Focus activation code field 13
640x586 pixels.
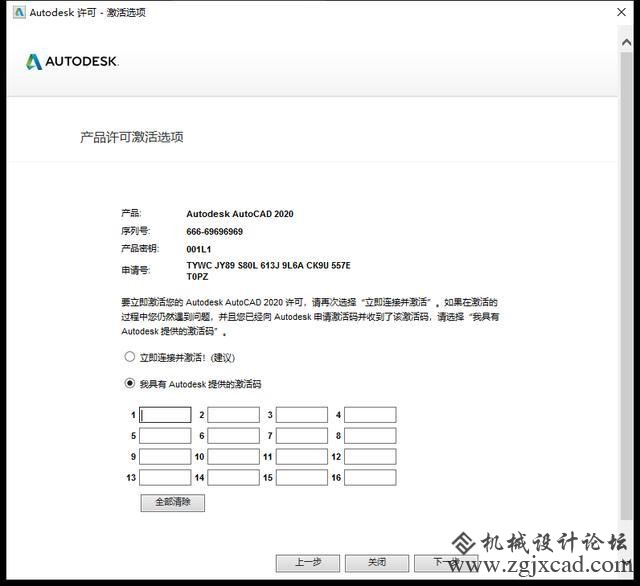click(x=165, y=478)
